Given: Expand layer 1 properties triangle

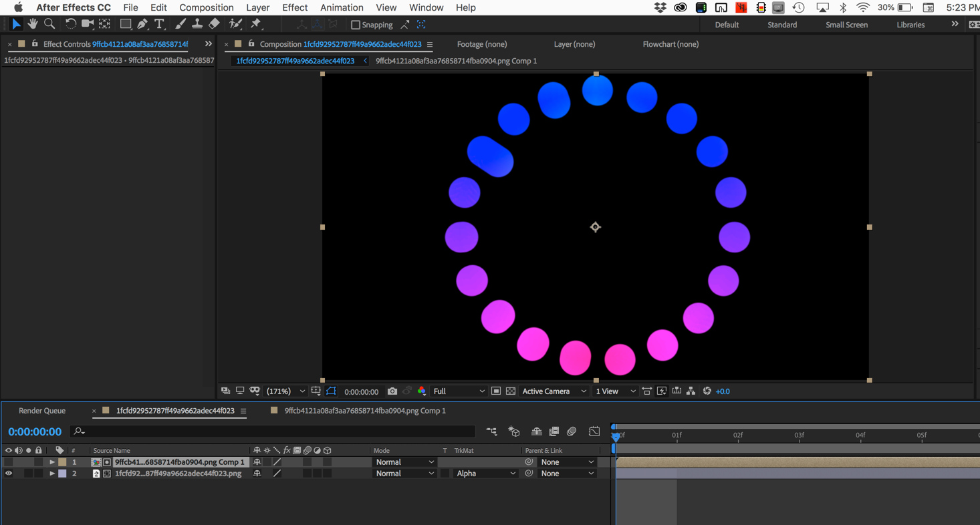Looking at the screenshot, I should [52, 462].
